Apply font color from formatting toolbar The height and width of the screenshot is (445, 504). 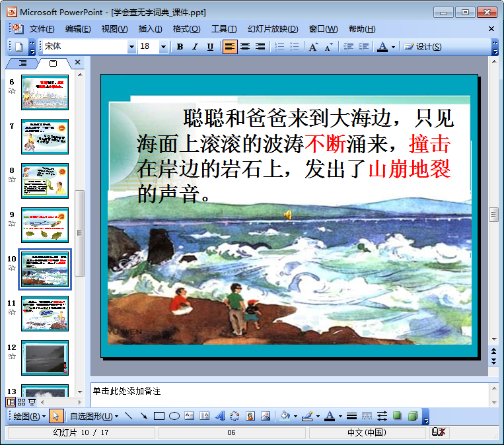[x=382, y=47]
